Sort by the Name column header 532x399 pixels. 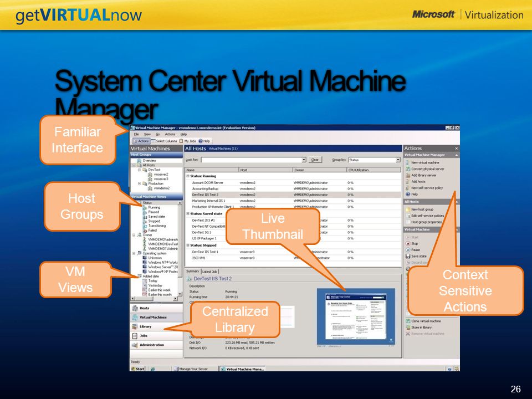(212, 170)
